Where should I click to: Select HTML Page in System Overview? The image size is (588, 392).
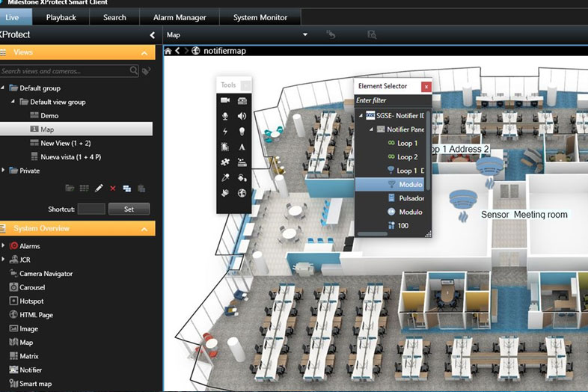point(36,315)
